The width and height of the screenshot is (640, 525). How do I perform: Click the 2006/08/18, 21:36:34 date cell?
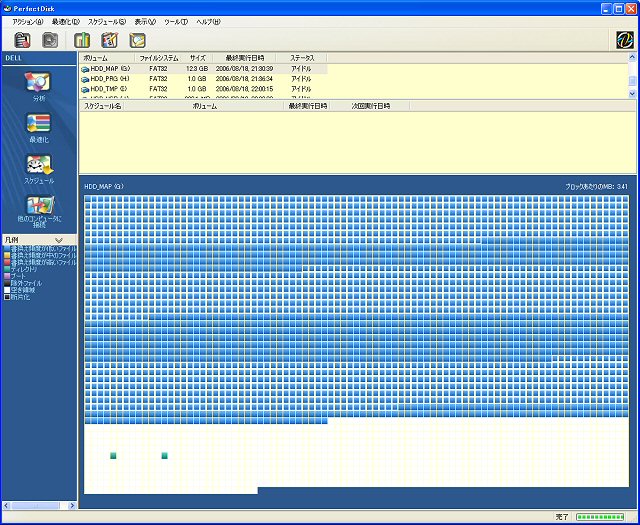[244, 79]
